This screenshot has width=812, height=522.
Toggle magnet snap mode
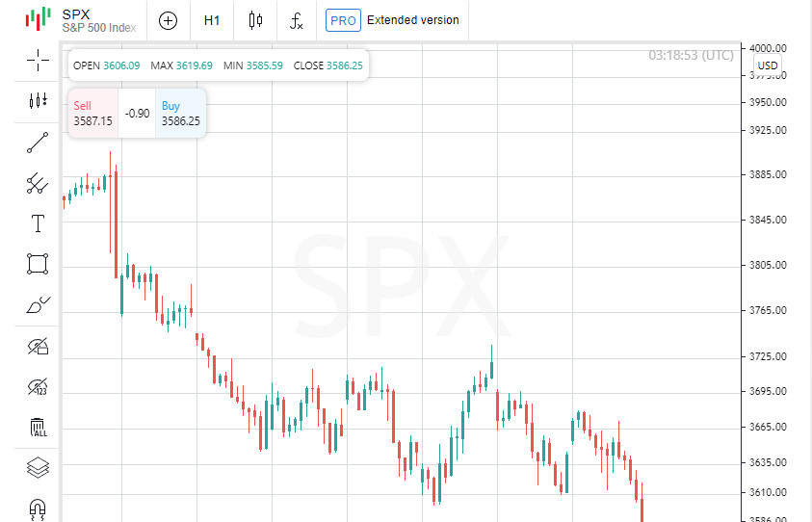click(x=38, y=508)
